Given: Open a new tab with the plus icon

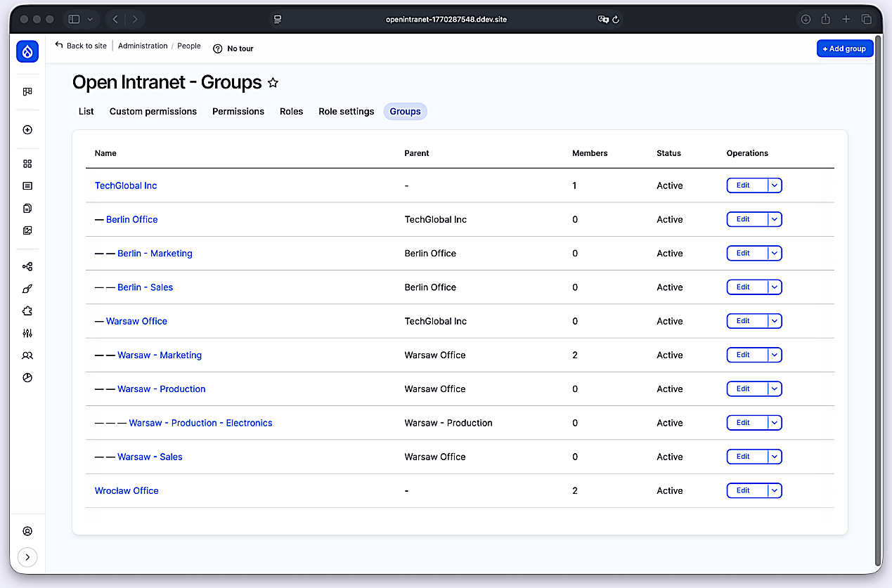Looking at the screenshot, I should coord(846,19).
